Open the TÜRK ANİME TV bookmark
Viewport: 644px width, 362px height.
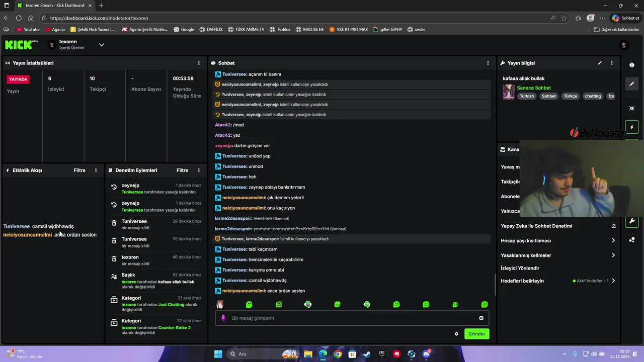[x=246, y=30]
